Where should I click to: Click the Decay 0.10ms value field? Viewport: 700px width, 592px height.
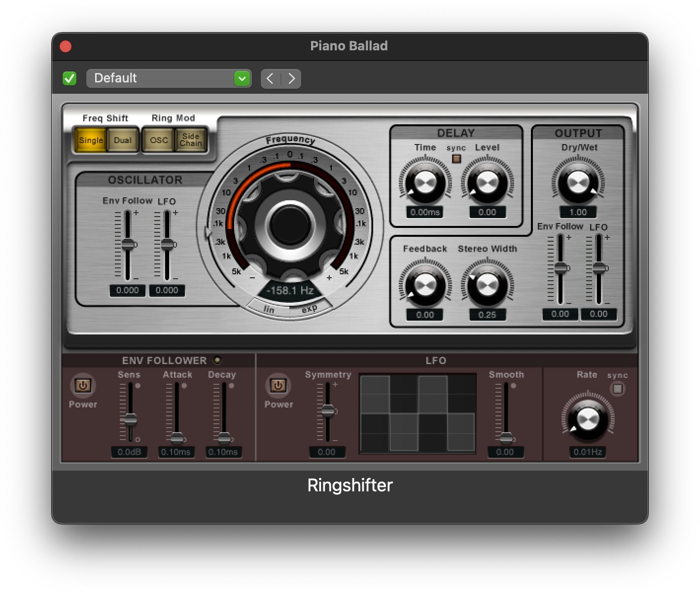[223, 452]
